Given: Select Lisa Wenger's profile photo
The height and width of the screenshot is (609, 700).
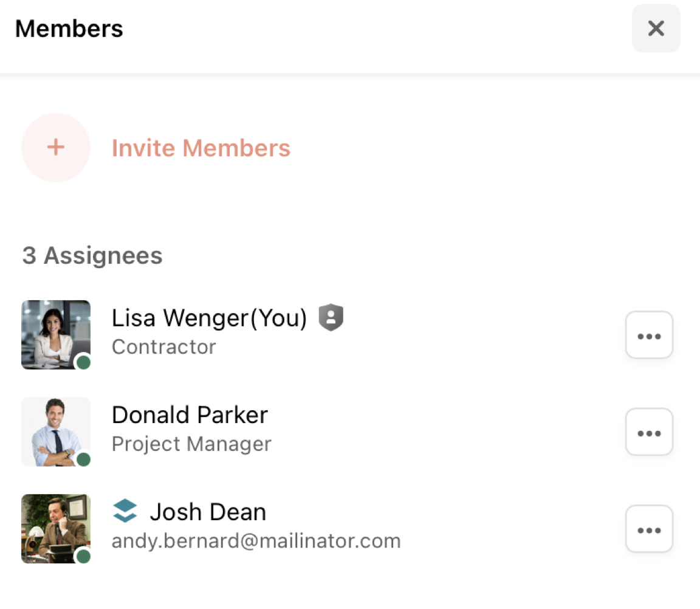Looking at the screenshot, I should coord(56,334).
